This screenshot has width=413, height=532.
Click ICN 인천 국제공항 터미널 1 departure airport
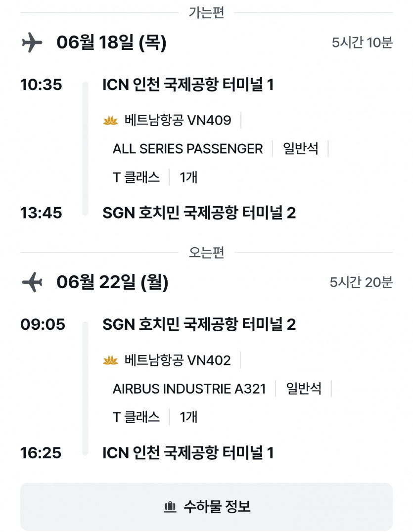pos(187,85)
